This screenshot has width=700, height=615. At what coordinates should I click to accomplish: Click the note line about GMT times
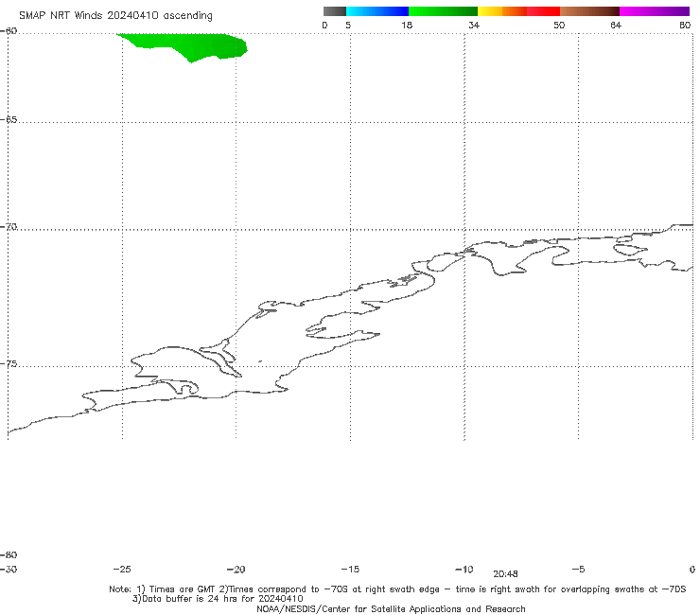point(397,589)
